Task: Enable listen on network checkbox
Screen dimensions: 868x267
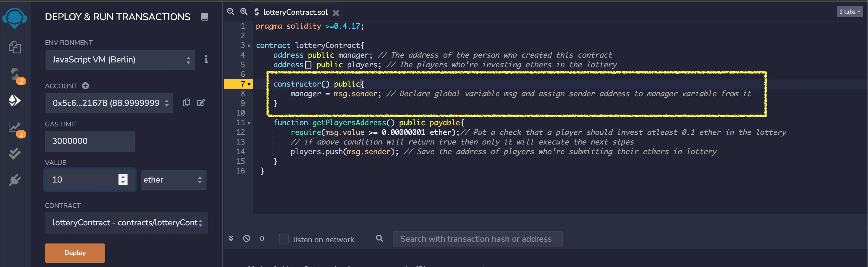Action: coord(283,239)
